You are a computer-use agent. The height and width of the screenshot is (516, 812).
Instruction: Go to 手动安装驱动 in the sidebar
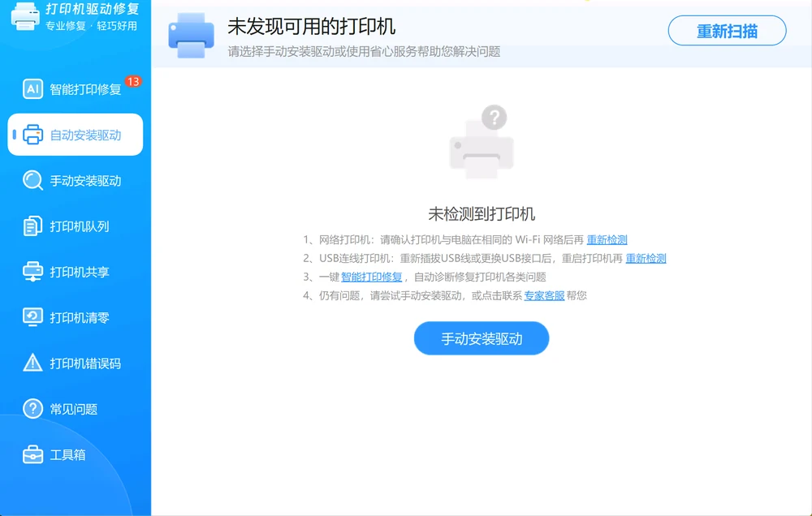coord(75,181)
